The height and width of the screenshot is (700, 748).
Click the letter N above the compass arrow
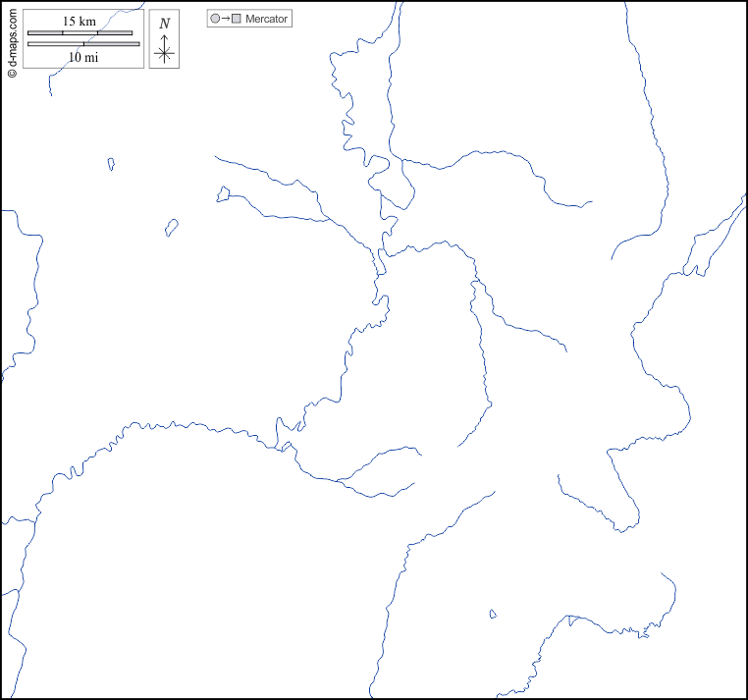click(164, 23)
